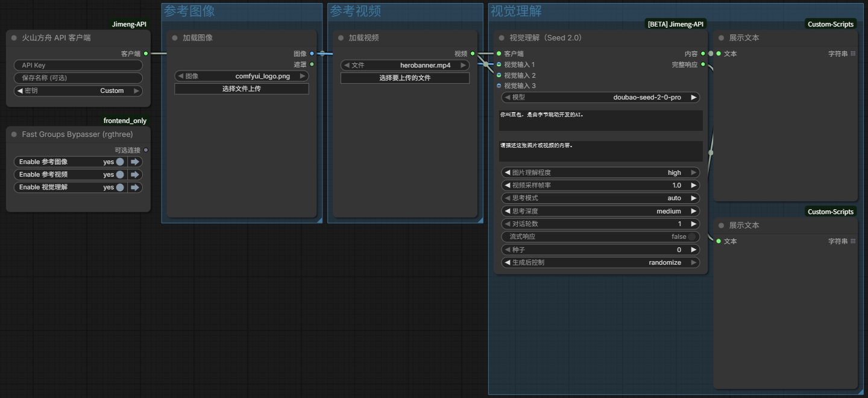Jump to 视觉理解 group using its arrow icon

[x=135, y=188]
